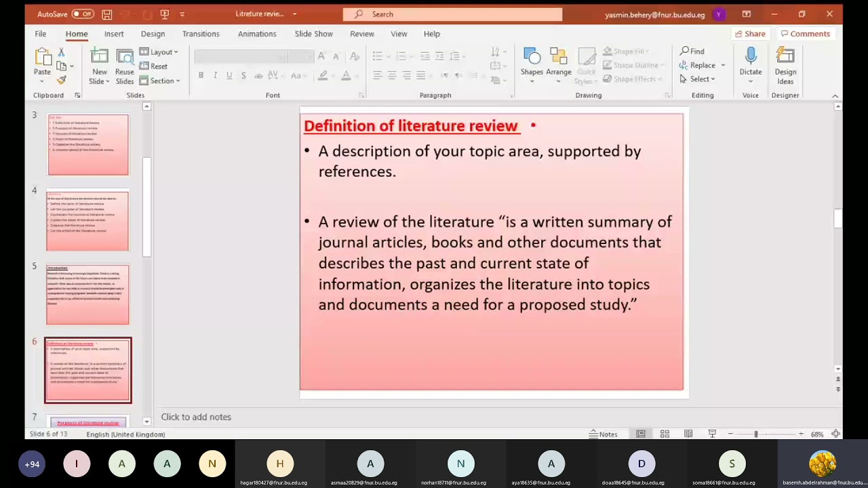
Task: Click Fit slide to current window icon
Action: pos(835,434)
